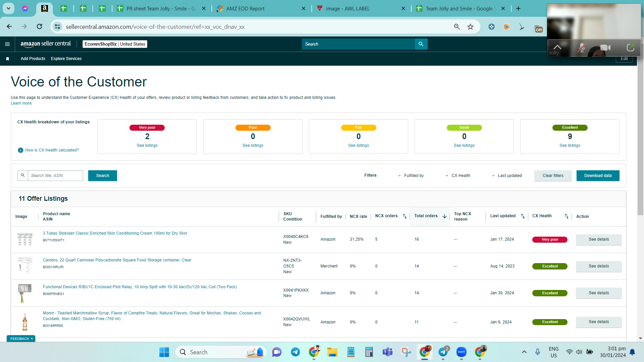
Task: Open the Notepad app from the taskbar
Action: [x=351, y=352]
